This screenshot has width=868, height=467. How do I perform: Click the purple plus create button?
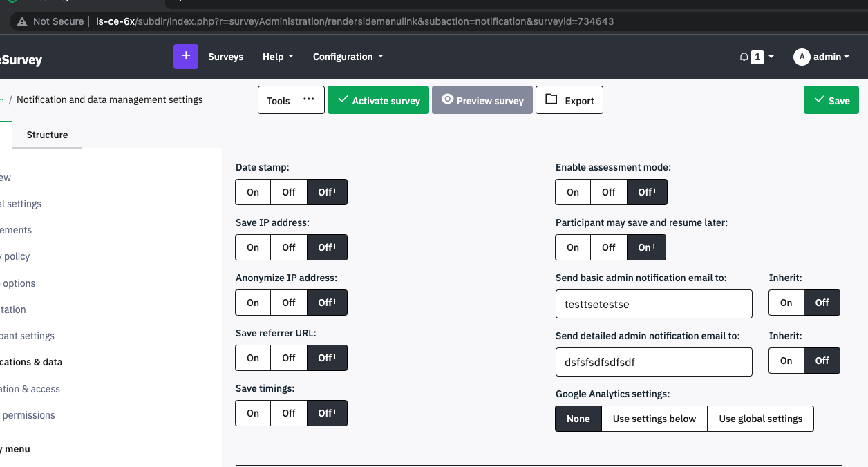[185, 57]
